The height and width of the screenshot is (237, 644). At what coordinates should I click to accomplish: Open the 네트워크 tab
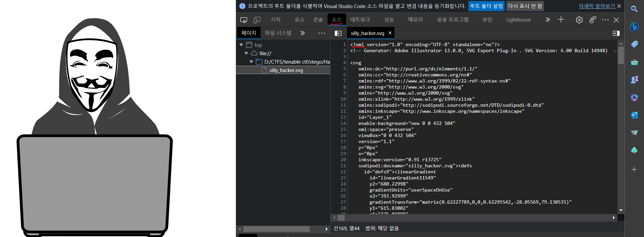360,20
